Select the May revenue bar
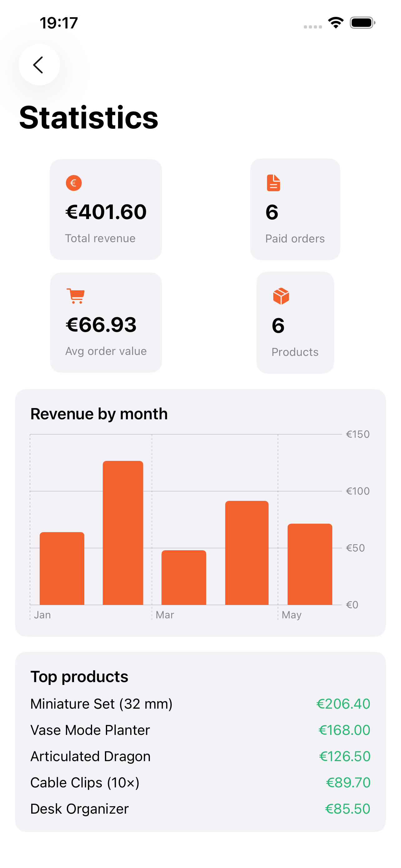The image size is (401, 868). [x=310, y=564]
